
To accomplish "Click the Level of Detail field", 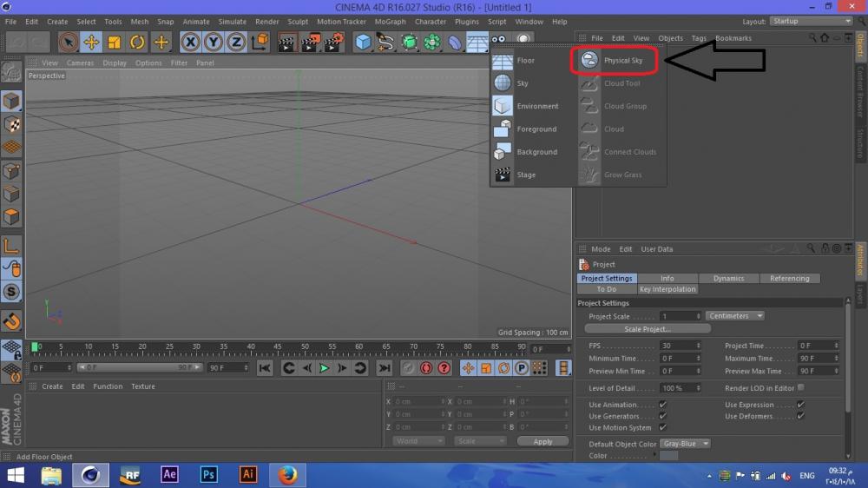I will coord(681,388).
